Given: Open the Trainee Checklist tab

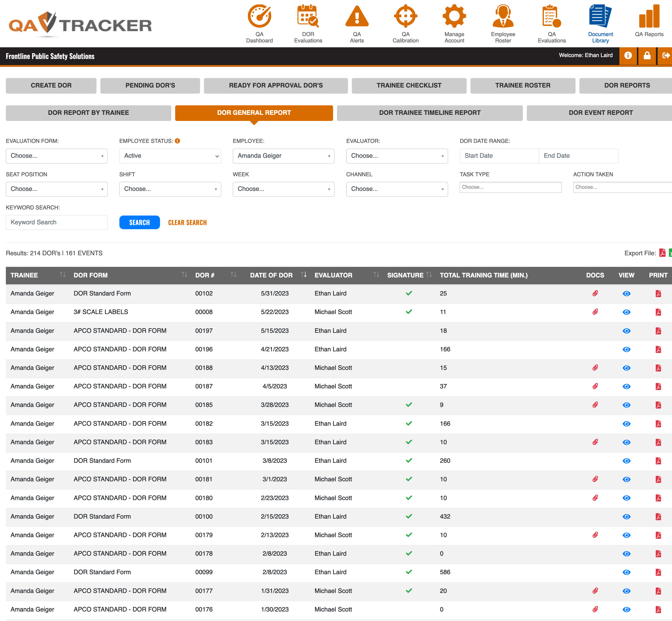Looking at the screenshot, I should tap(409, 86).
